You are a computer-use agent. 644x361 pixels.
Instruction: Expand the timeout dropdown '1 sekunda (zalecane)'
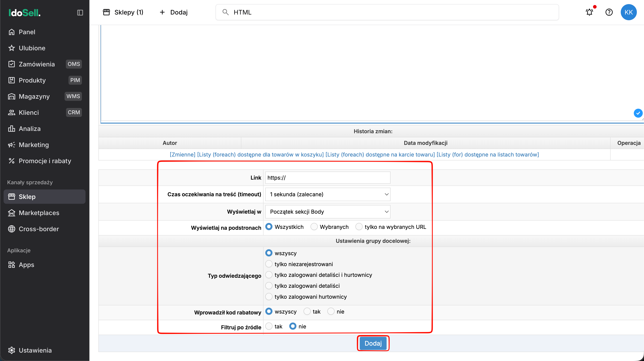pos(328,194)
